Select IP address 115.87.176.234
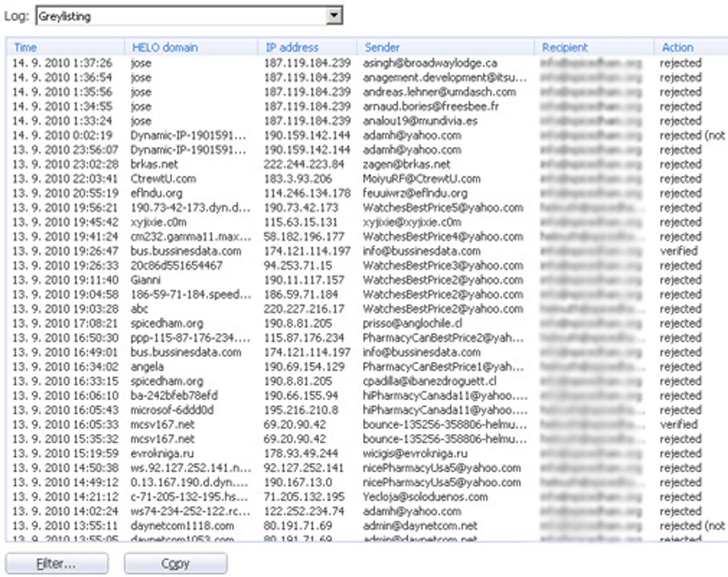This screenshot has width=728, height=577. tap(304, 338)
